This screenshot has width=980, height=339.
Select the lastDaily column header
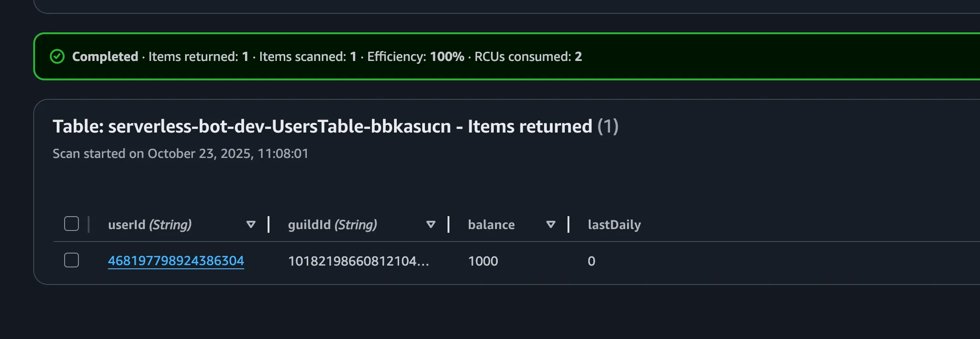point(614,225)
